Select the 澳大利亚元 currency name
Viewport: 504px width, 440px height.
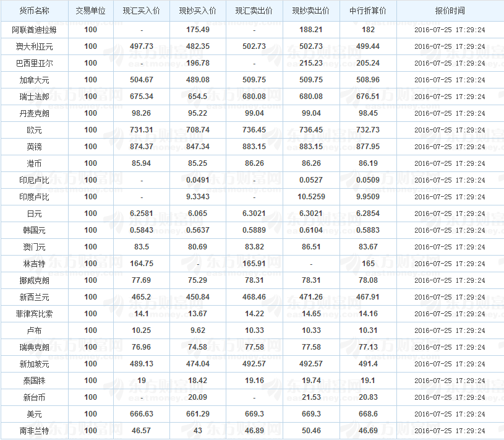coord(35,46)
